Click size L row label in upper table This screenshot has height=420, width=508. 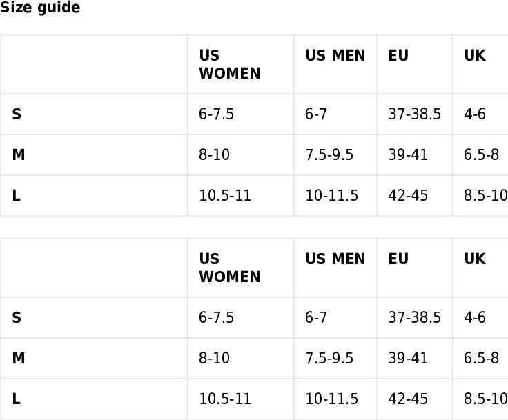[16, 196]
